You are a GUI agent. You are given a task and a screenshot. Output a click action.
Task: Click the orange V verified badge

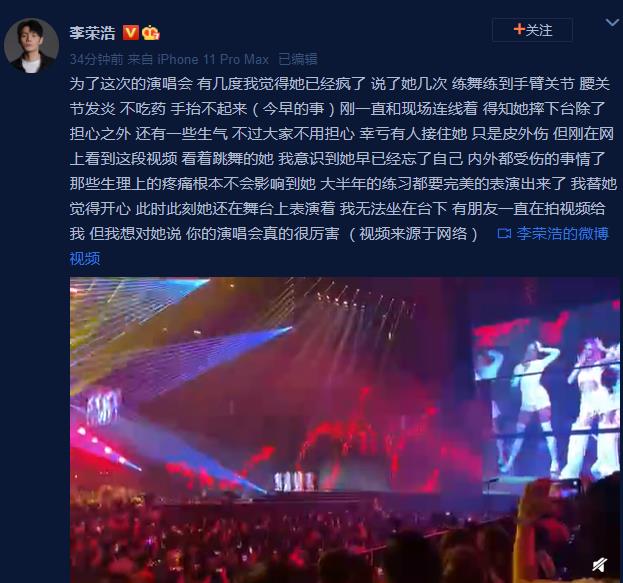tap(130, 33)
